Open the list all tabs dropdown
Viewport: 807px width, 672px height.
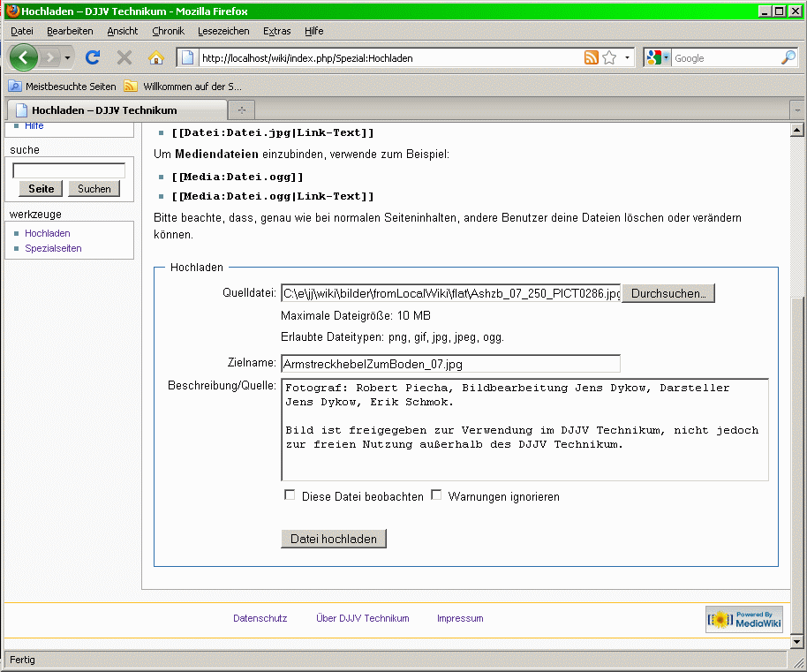tap(797, 110)
